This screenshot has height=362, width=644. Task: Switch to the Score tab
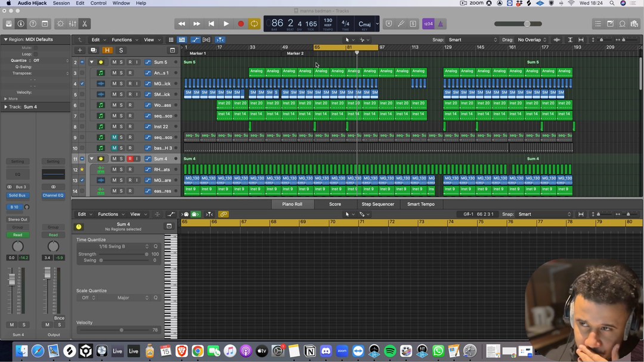(335, 204)
